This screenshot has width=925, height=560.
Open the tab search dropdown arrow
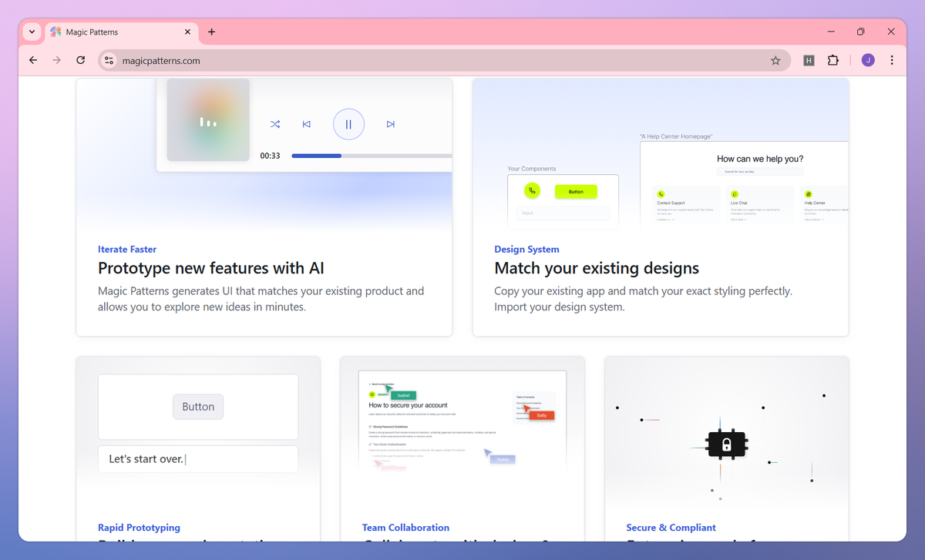pos(32,32)
